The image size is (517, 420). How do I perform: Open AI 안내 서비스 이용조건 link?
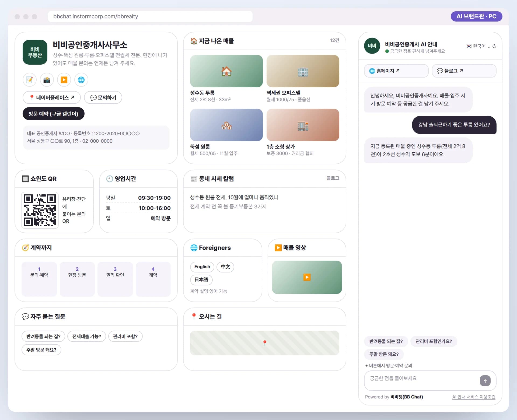[x=474, y=397]
